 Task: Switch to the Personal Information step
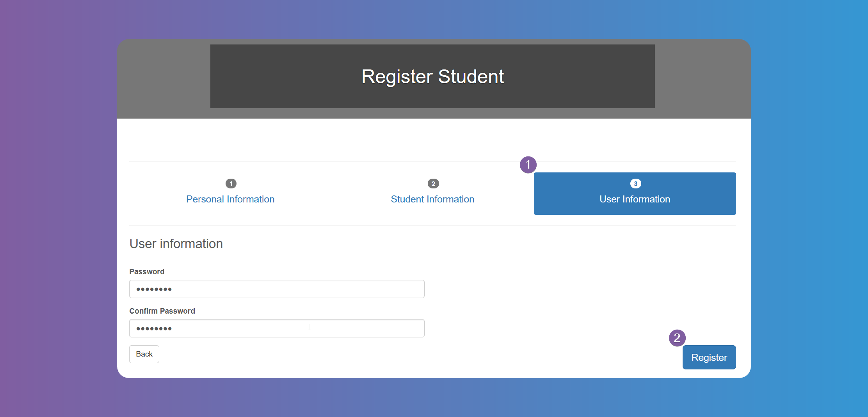pyautogui.click(x=230, y=199)
